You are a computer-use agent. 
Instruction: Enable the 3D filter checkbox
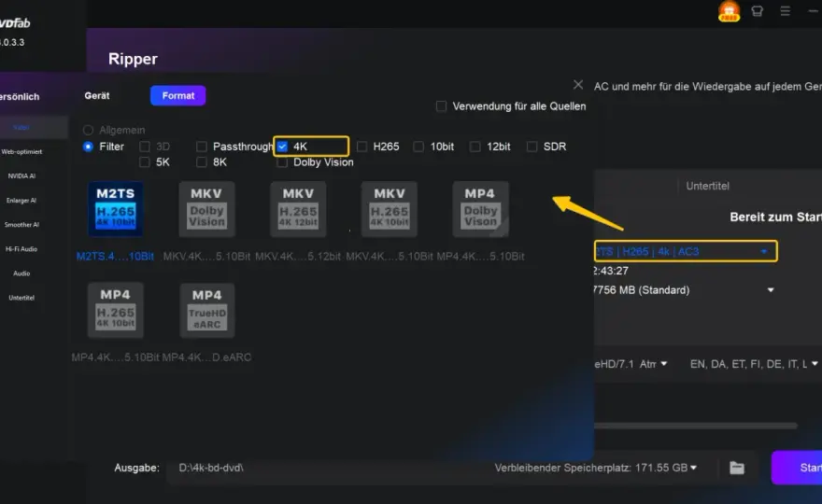click(x=145, y=147)
